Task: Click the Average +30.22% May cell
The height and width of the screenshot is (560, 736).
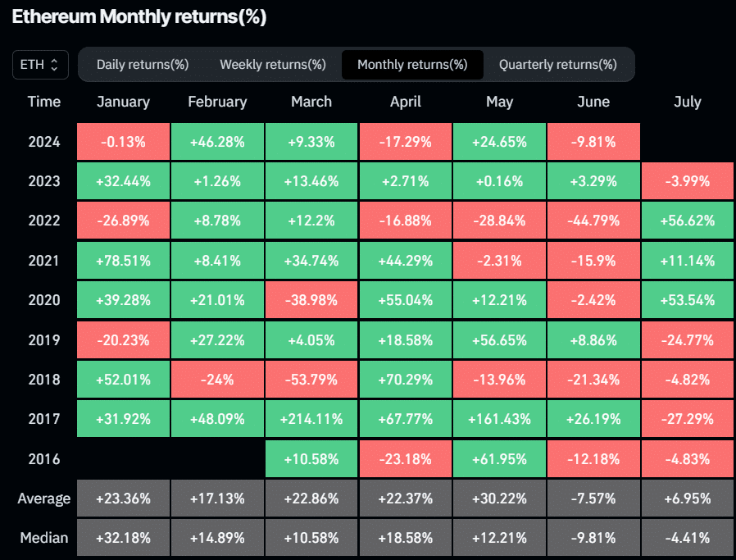Action: coord(499,499)
